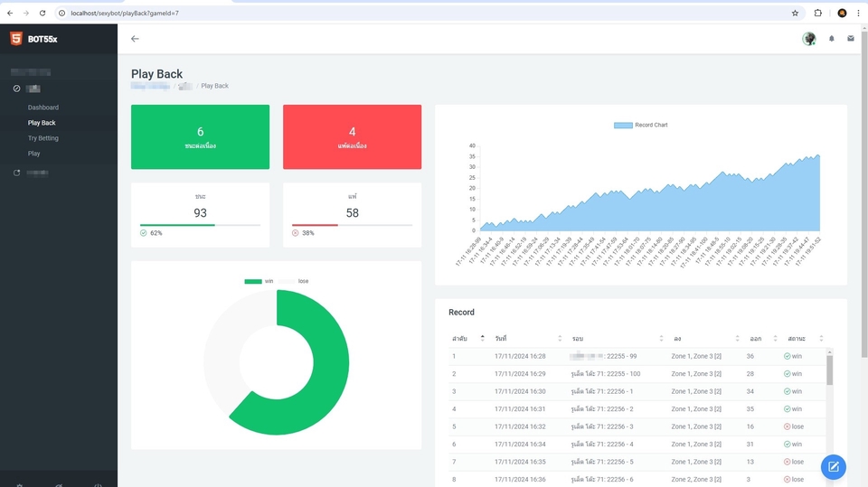This screenshot has height=487, width=868.
Task: Open Dashboard in the sidebar
Action: (43, 108)
